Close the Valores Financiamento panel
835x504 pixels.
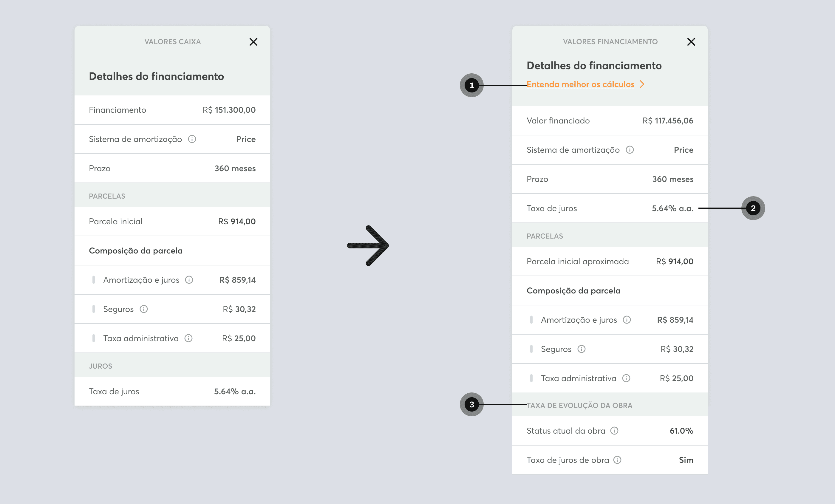tap(691, 42)
